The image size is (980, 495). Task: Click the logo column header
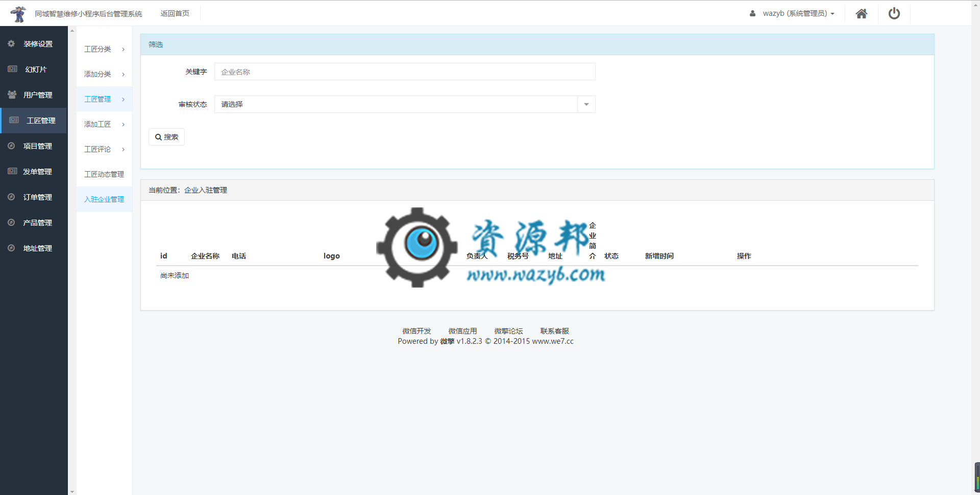pyautogui.click(x=331, y=256)
